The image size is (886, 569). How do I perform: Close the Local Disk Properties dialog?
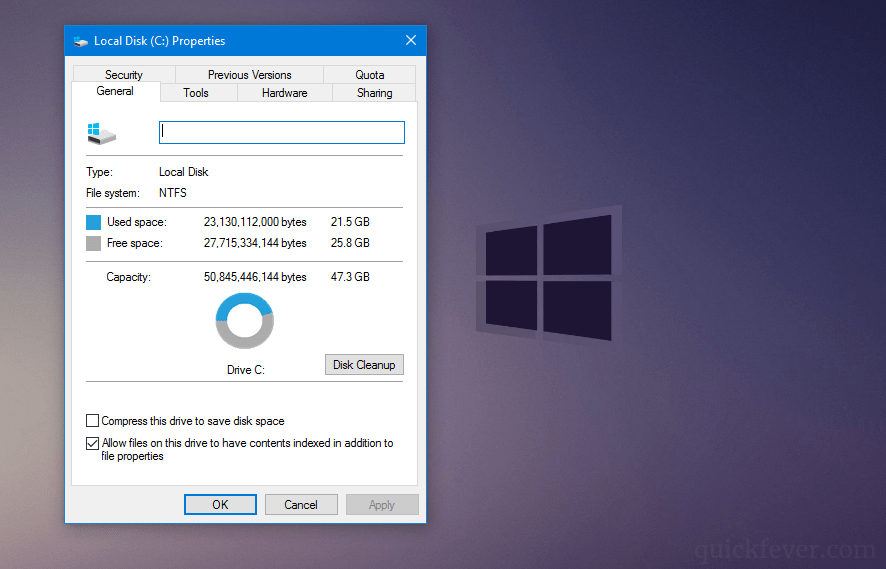[411, 40]
